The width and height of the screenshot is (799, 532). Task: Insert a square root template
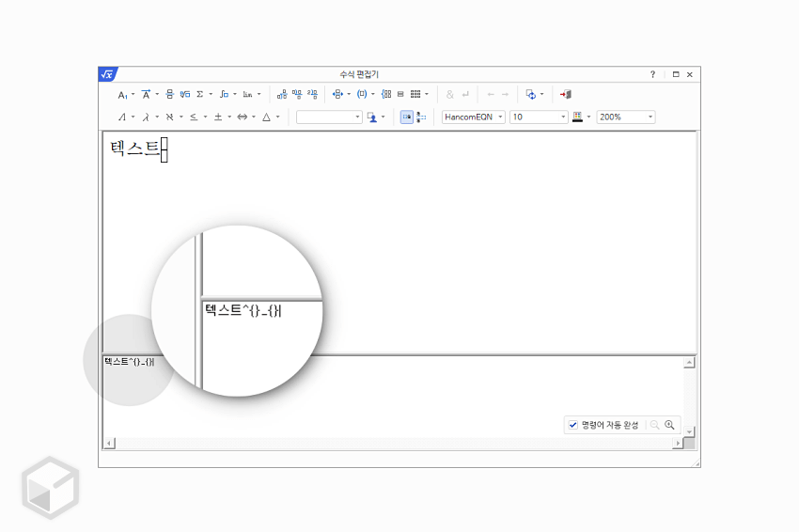point(185,94)
